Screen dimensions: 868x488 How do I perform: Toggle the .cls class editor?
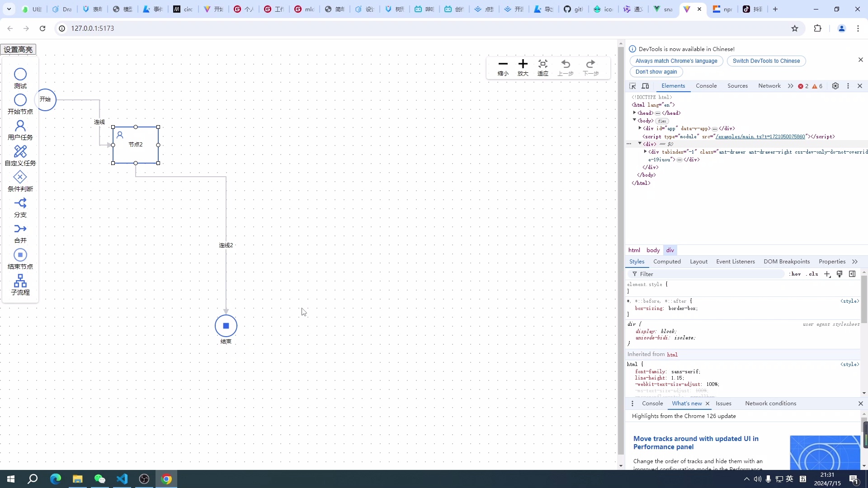(812, 274)
